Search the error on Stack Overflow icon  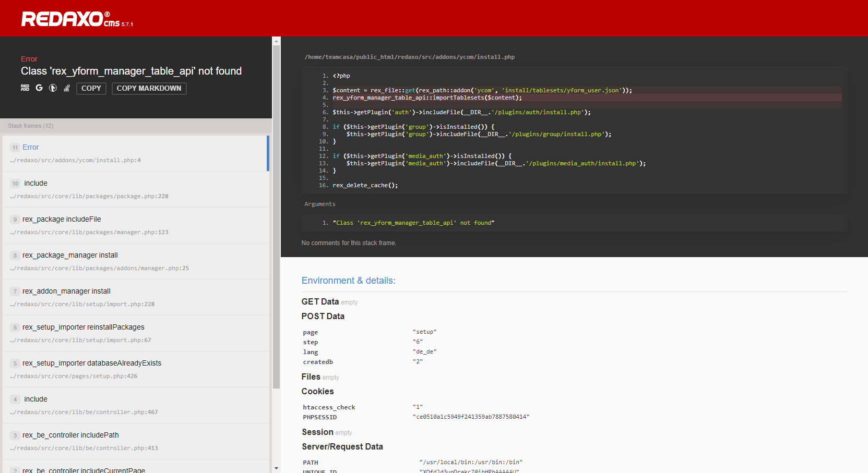[x=67, y=88]
